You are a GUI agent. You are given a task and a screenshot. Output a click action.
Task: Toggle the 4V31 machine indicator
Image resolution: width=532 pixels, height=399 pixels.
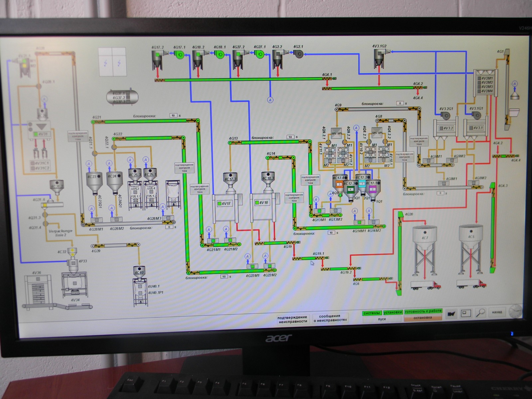(35, 134)
